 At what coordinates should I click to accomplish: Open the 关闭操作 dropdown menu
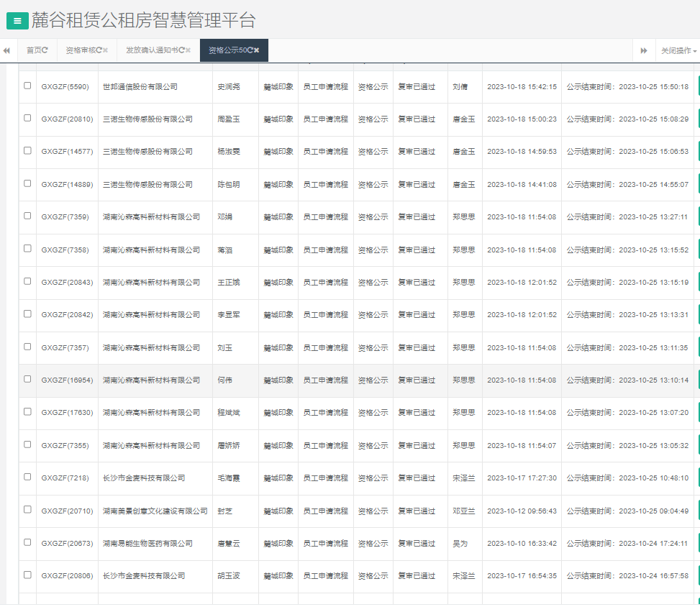click(678, 50)
